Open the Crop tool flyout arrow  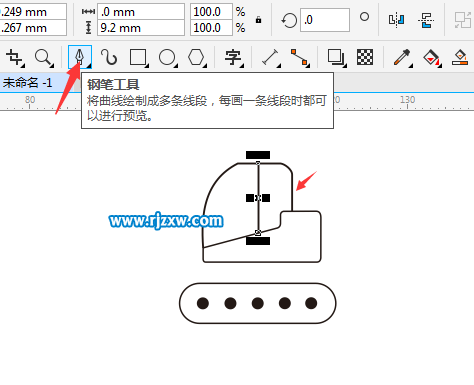(x=22, y=65)
